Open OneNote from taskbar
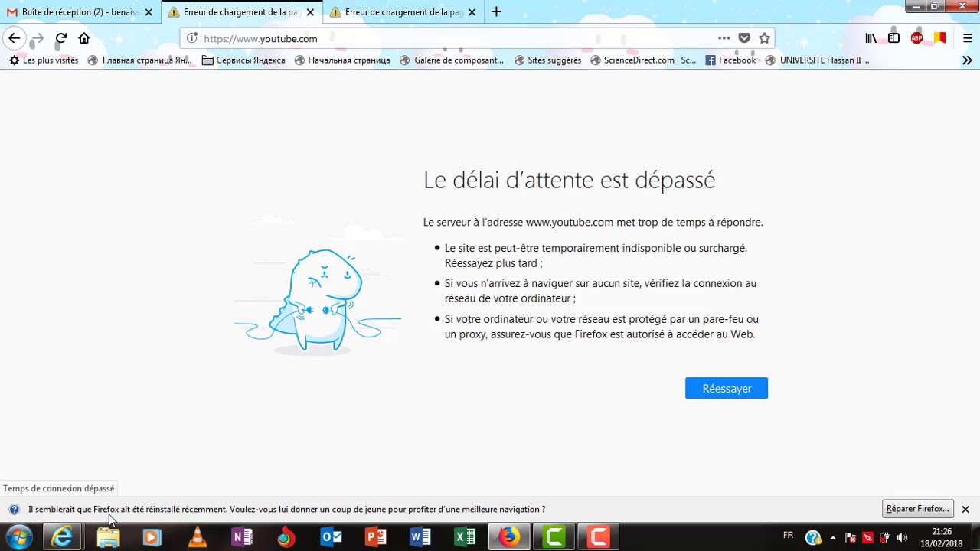The height and width of the screenshot is (551, 980). [x=242, y=537]
